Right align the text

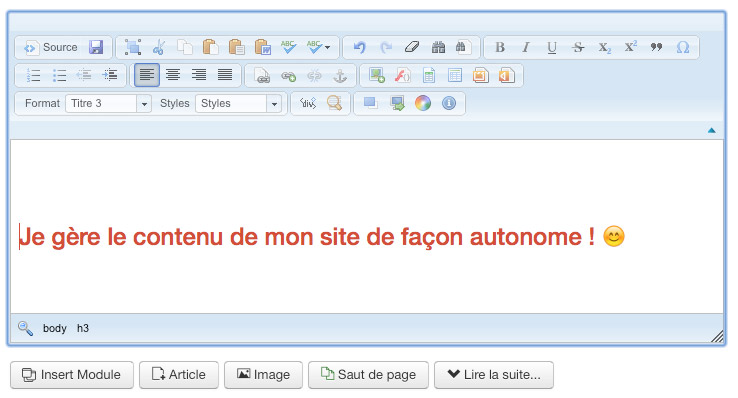point(199,75)
